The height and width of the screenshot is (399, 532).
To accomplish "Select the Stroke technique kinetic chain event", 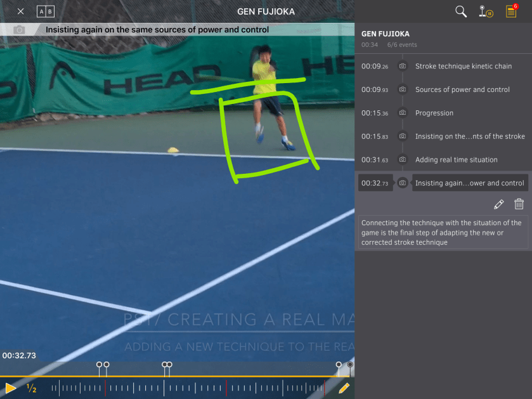I will point(463,66).
